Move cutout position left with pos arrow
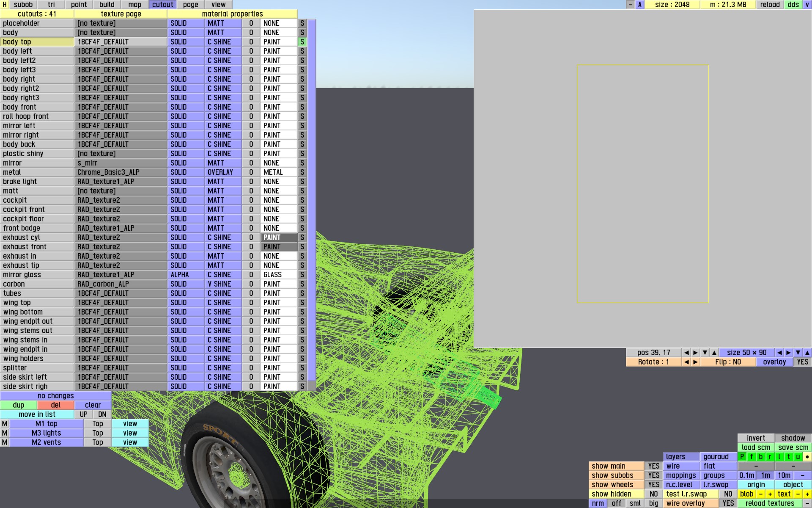This screenshot has width=812, height=508. pyautogui.click(x=686, y=353)
